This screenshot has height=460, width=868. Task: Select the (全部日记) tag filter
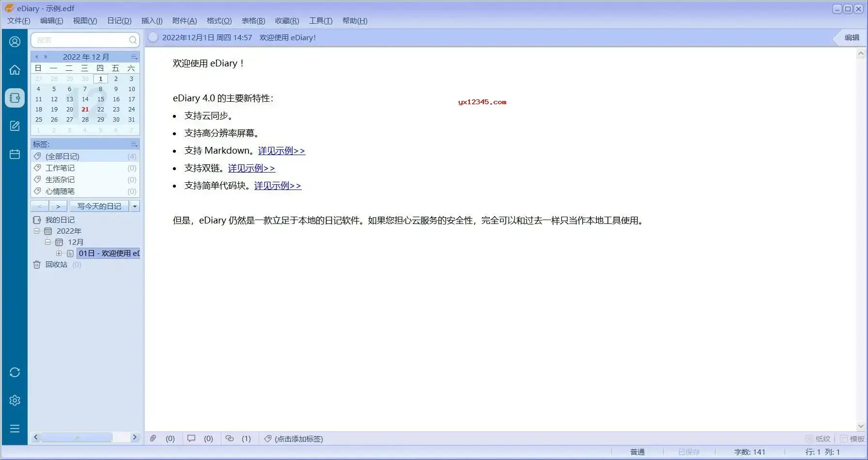point(62,156)
